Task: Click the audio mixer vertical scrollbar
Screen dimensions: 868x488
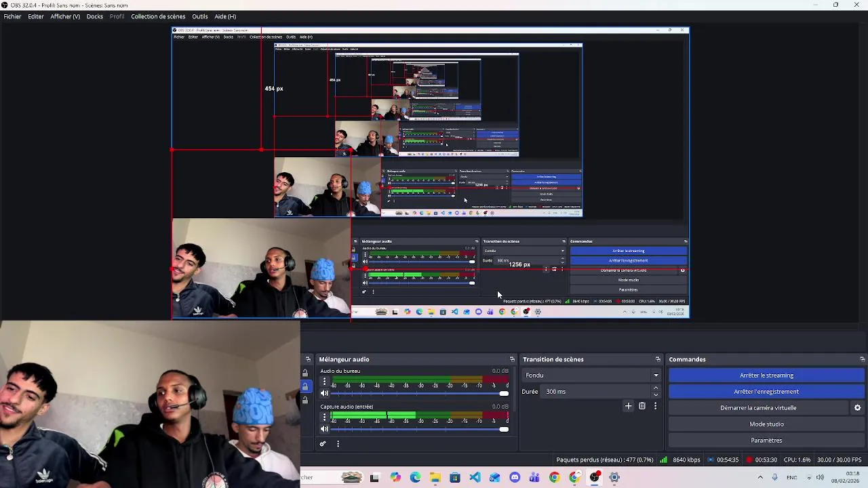Action: 515,390
